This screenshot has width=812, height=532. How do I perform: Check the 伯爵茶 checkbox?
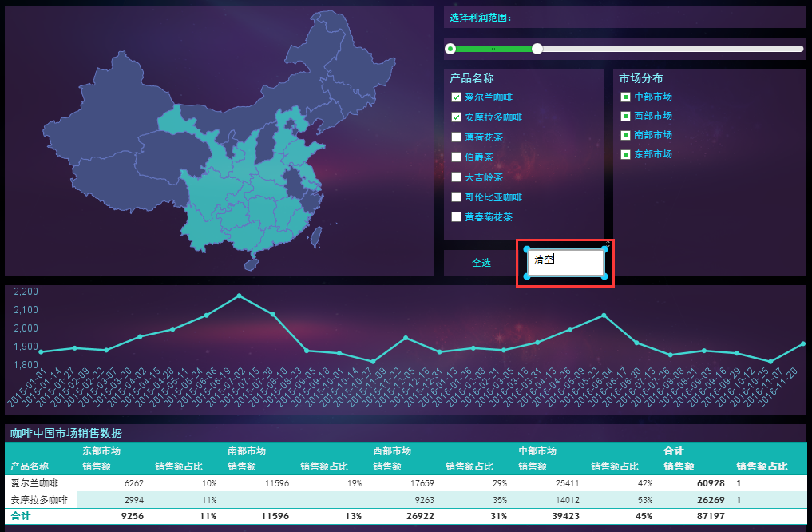tap(456, 157)
